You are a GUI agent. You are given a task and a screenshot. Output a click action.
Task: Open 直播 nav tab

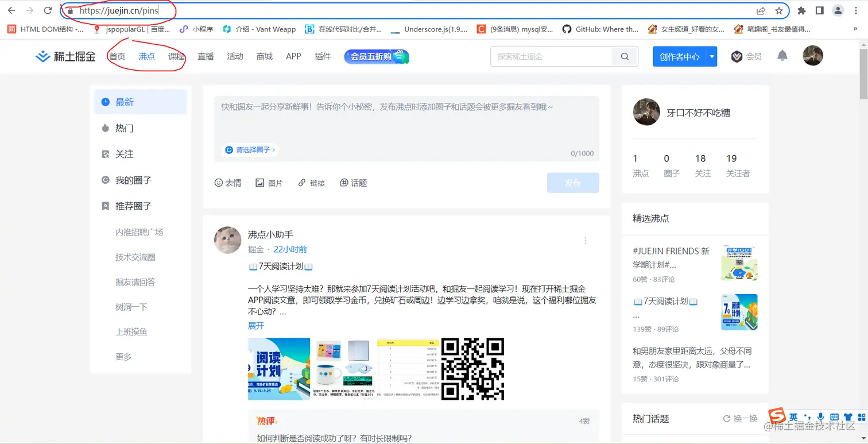click(x=206, y=56)
